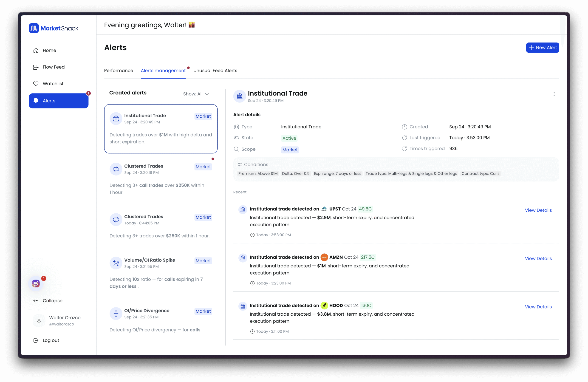This screenshot has height=382, width=588.
Task: Open the Watchlist heart icon item
Action: [x=36, y=84]
